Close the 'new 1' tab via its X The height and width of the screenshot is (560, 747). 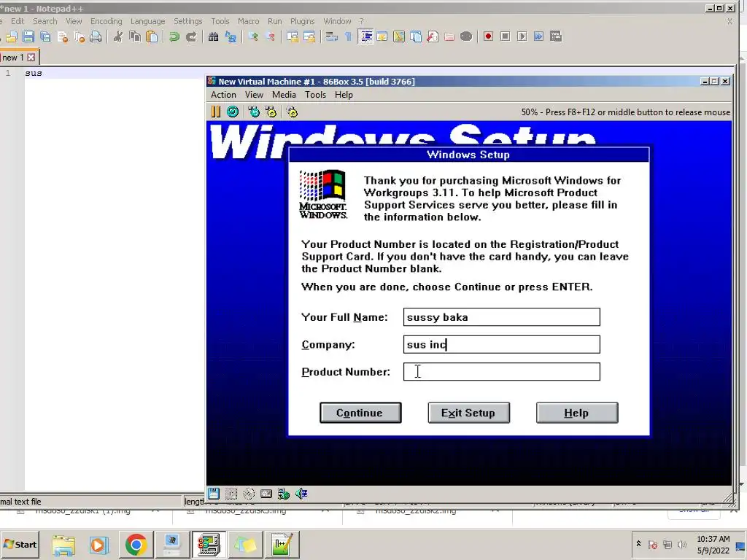click(x=31, y=57)
